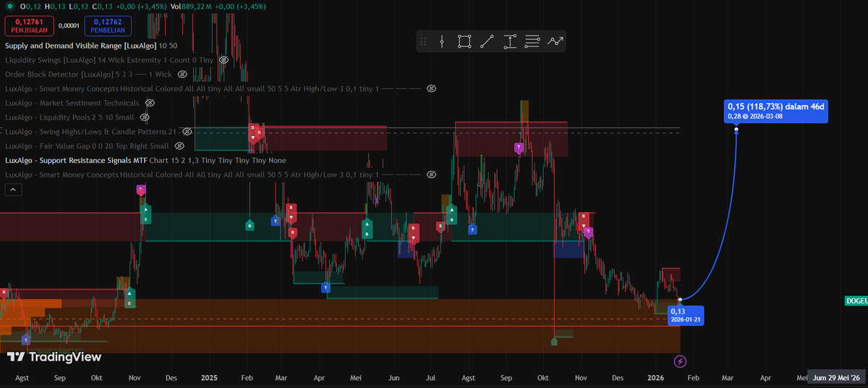The width and height of the screenshot is (868, 388).
Task: Select the Fibonacci retracement tool
Action: tap(532, 41)
